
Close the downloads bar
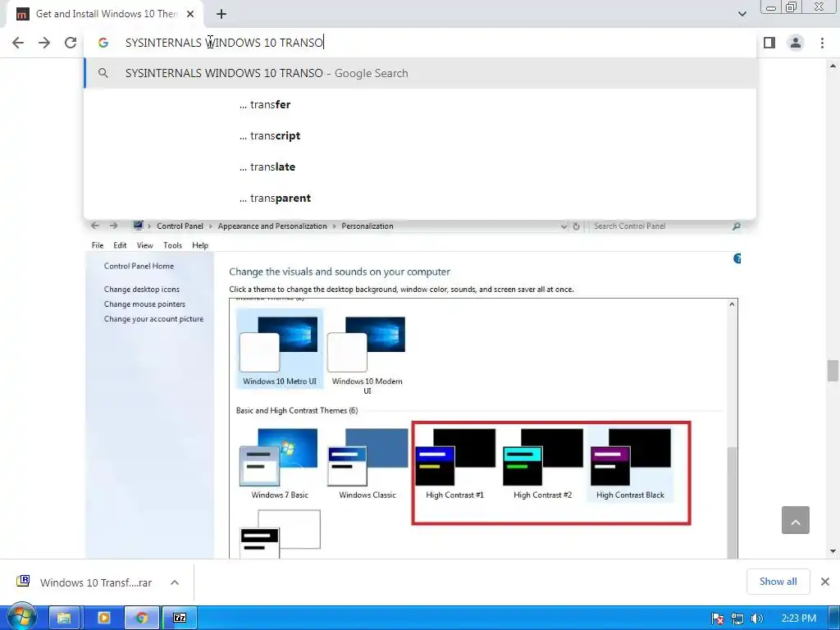(825, 582)
